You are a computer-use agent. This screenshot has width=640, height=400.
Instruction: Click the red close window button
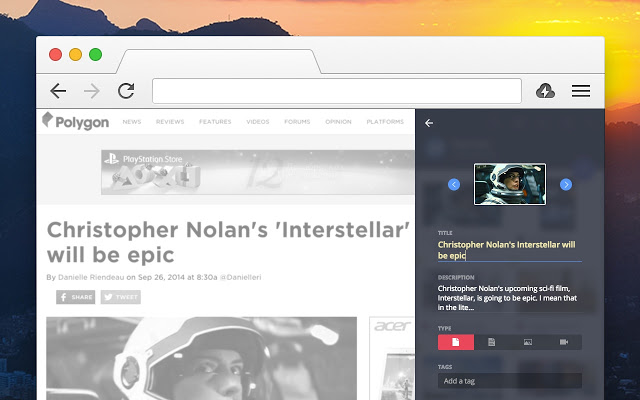[x=56, y=54]
